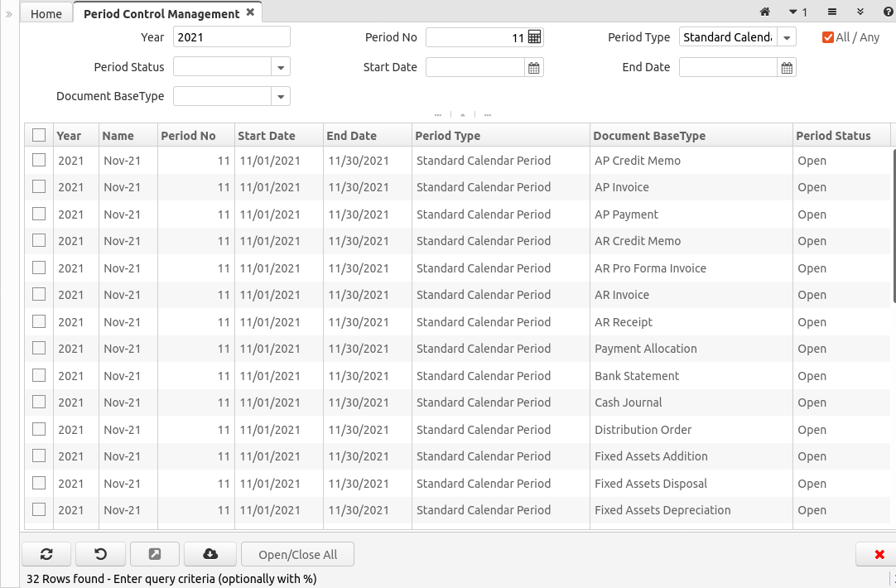Expand the Document BaseType dropdown
The width and height of the screenshot is (896, 588).
point(281,97)
